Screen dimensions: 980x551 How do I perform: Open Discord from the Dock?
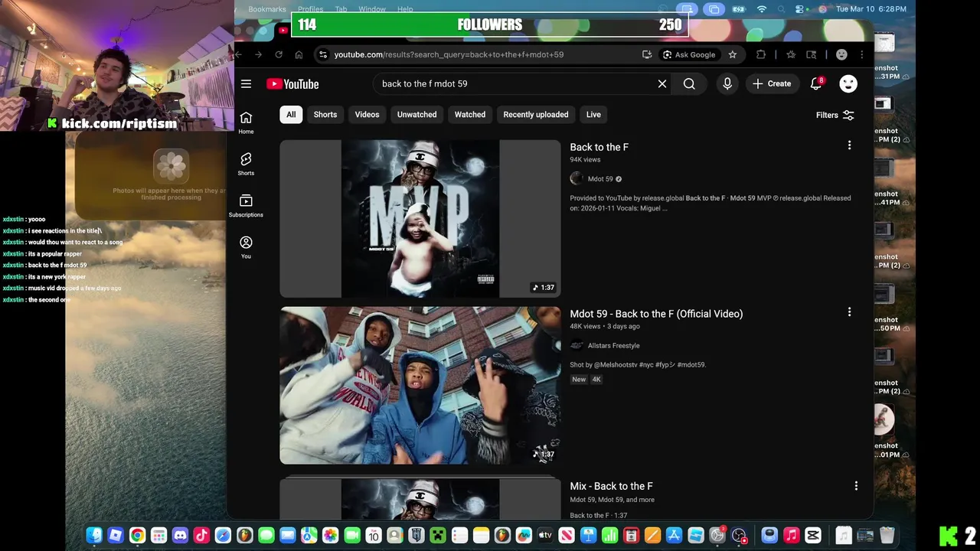180,536
